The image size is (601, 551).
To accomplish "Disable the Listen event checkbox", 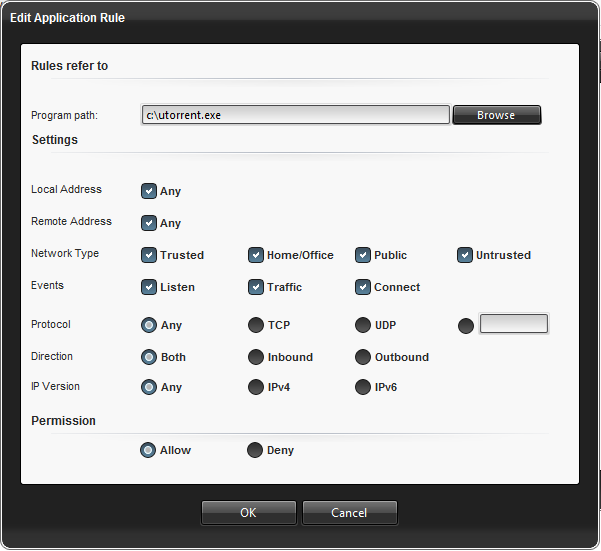I will click(149, 287).
